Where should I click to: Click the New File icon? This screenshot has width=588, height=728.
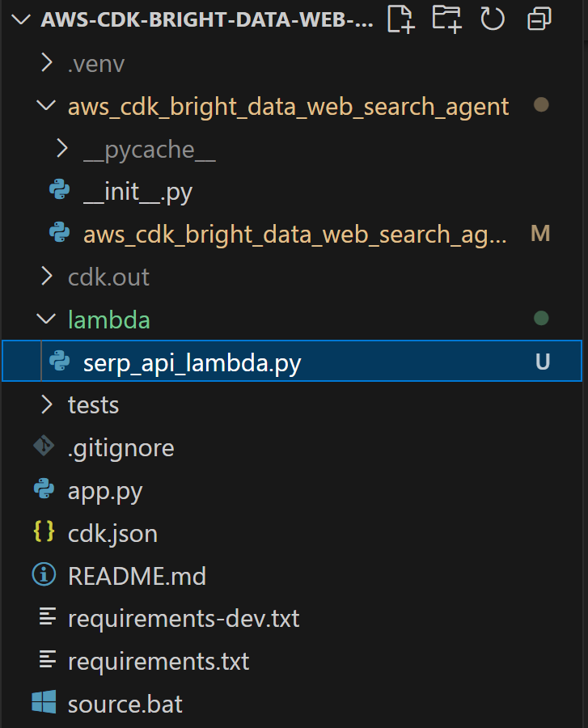tap(400, 19)
